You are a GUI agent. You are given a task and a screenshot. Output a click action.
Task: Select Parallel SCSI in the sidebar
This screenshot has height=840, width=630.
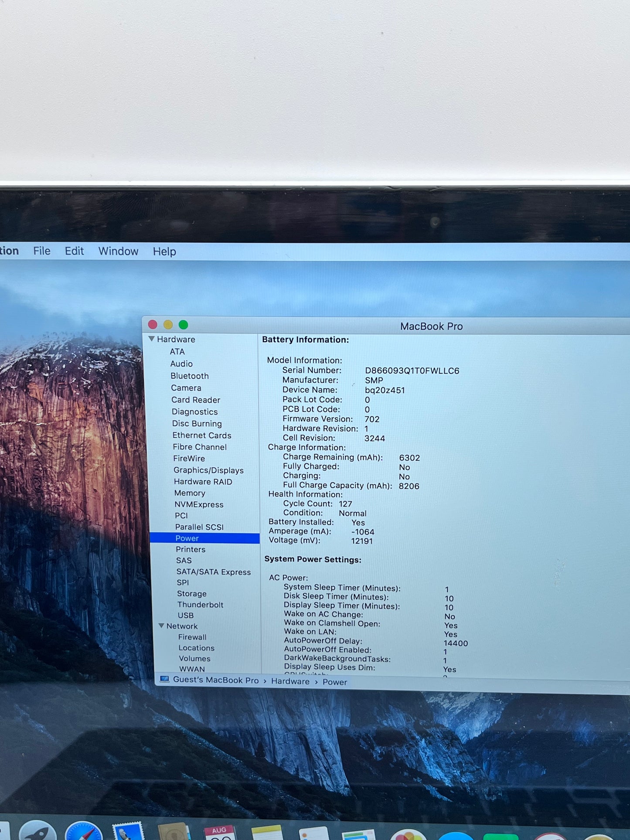pyautogui.click(x=200, y=527)
